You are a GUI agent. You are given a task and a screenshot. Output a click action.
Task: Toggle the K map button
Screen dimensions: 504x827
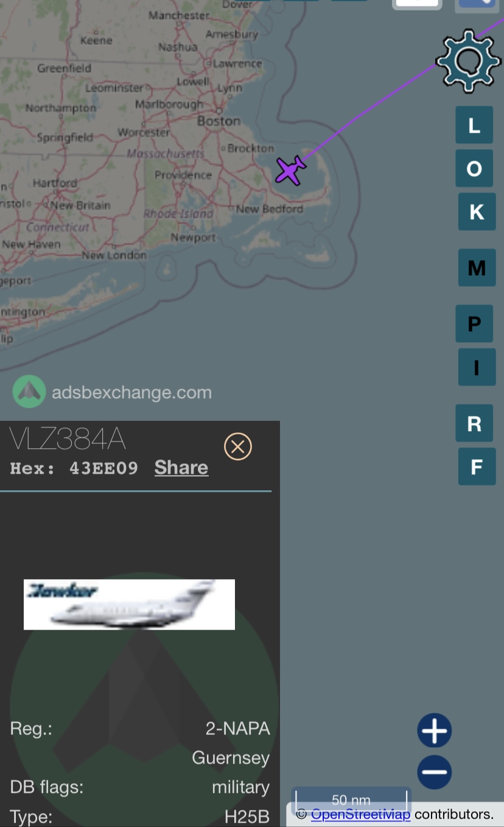(x=477, y=211)
